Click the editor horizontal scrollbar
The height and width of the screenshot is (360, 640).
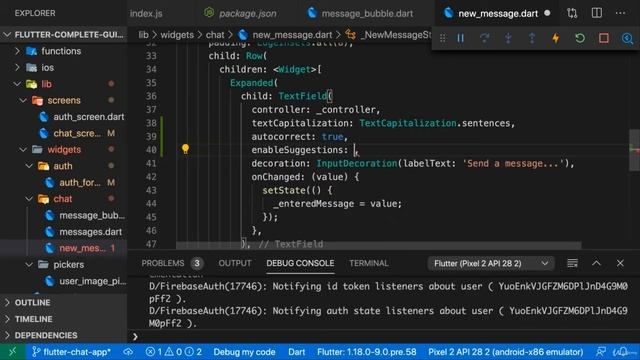(379, 245)
